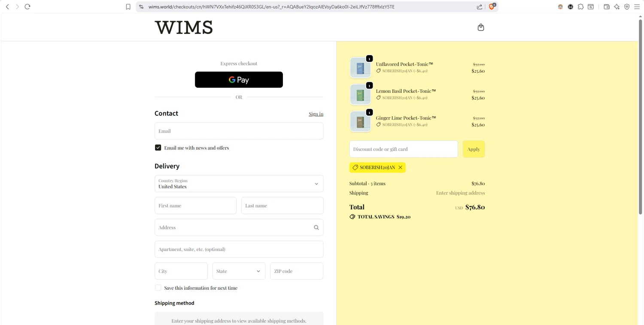Click the Subtotal · 3 items label

368,184
